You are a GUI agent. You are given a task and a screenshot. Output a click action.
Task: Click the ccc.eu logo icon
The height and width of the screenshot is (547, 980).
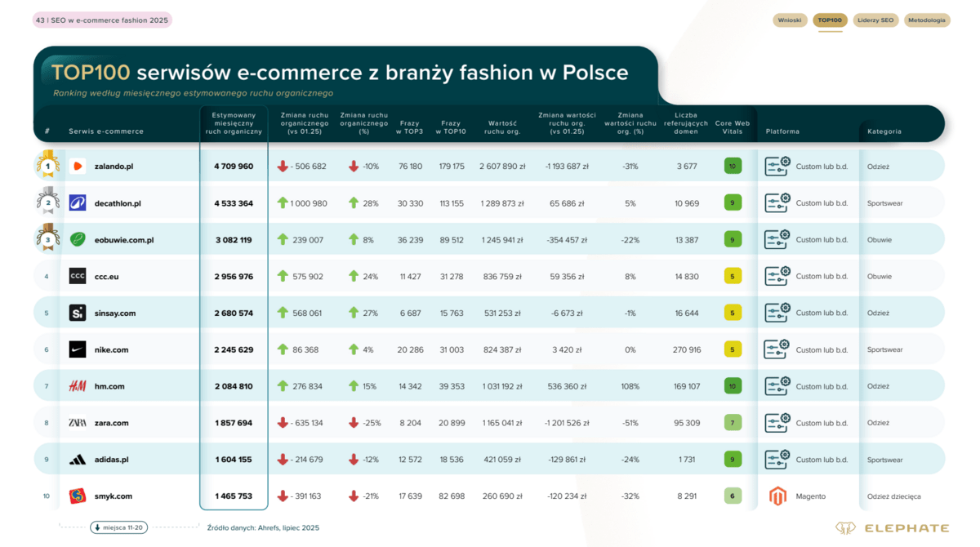point(78,276)
